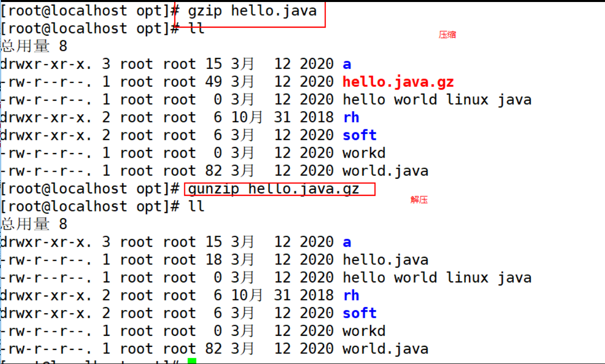605x364 pixels.
Task: Click '总用量 8' line after gzip listing command
Action: click(34, 46)
